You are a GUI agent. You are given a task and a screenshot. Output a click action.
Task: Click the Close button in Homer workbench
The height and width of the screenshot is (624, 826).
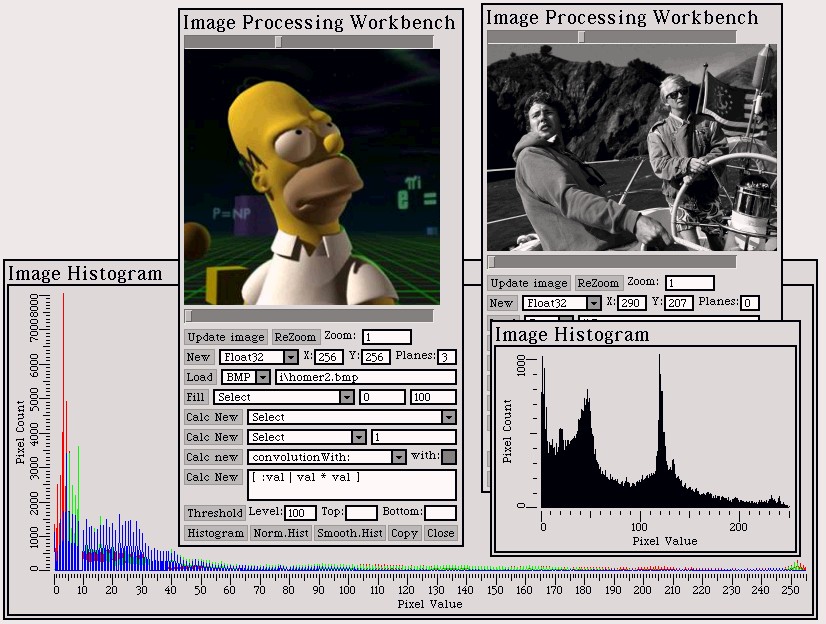440,533
